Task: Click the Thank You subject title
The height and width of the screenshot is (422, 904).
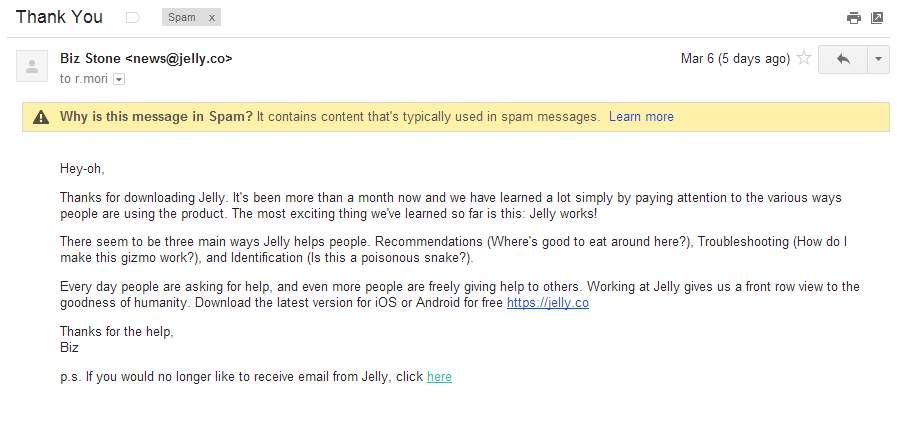Action: tap(59, 17)
